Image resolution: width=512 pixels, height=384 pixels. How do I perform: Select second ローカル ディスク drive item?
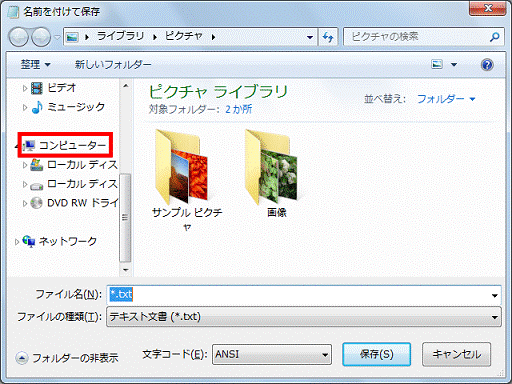(x=74, y=184)
